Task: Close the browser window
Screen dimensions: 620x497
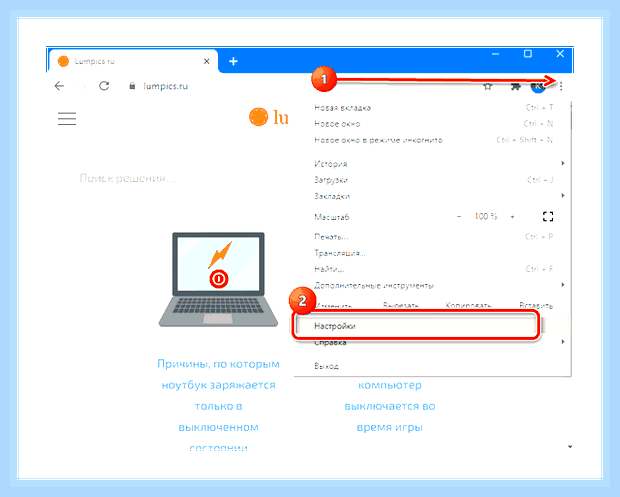Action: click(560, 54)
